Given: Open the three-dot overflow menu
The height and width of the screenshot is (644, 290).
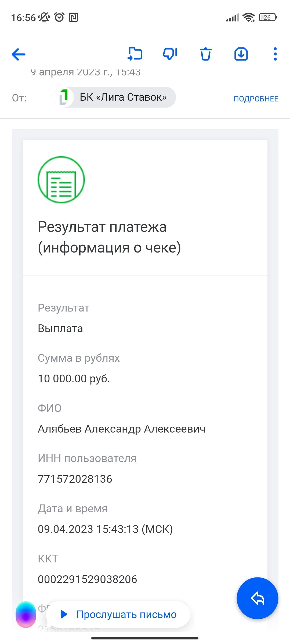Looking at the screenshot, I should pyautogui.click(x=275, y=54).
